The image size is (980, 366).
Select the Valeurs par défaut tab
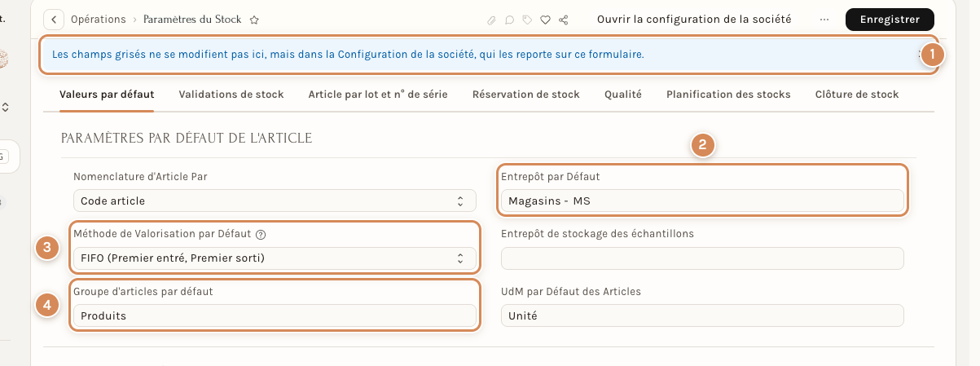pos(107,95)
